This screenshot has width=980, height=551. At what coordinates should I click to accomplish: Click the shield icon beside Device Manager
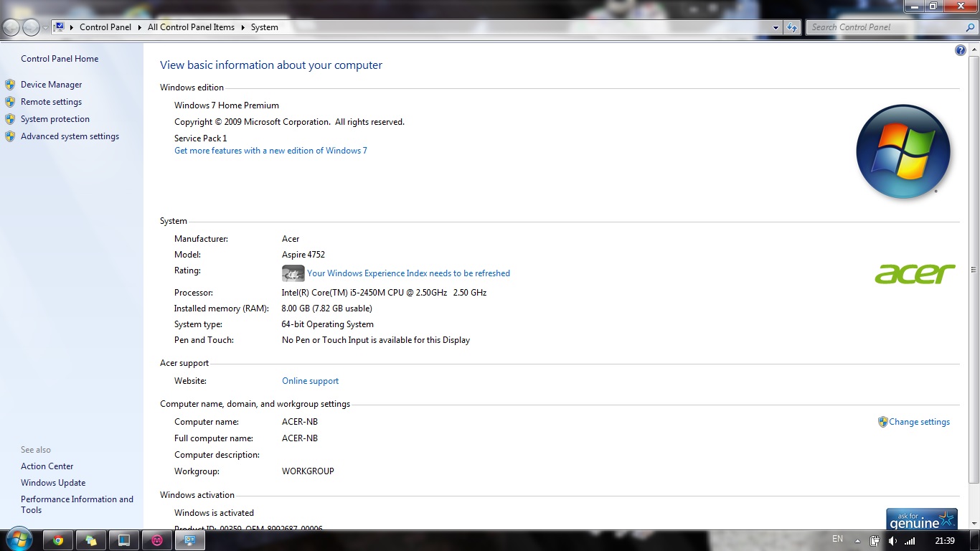[x=10, y=85]
